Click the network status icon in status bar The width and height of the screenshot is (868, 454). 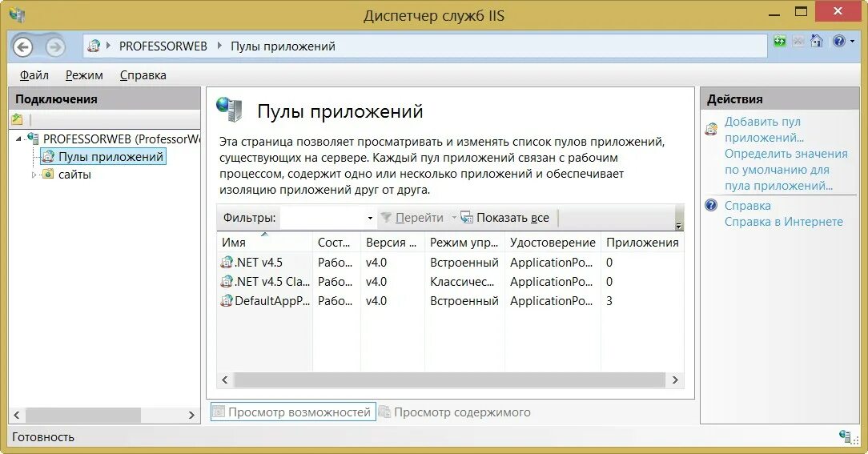pos(846,437)
